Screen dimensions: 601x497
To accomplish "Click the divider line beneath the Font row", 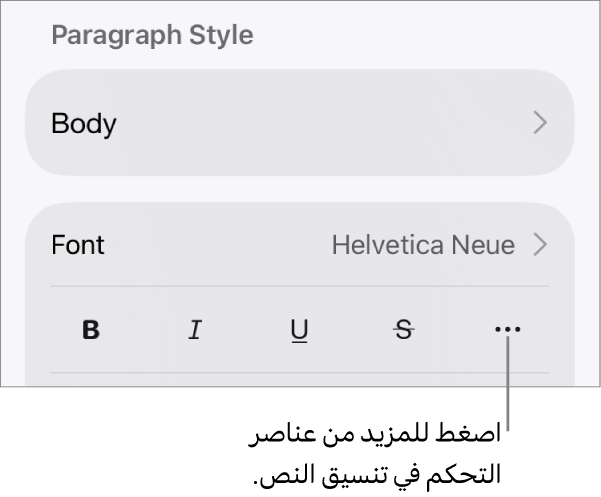I will (300, 286).
